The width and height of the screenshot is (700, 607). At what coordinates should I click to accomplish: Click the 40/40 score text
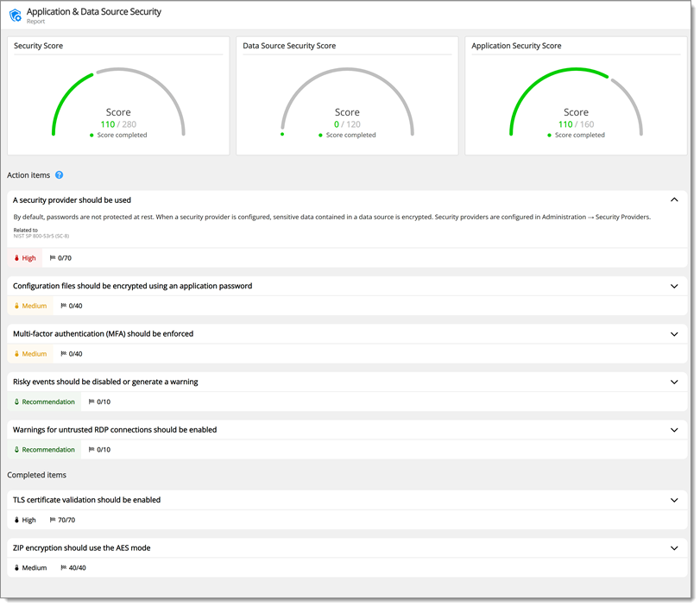click(77, 567)
